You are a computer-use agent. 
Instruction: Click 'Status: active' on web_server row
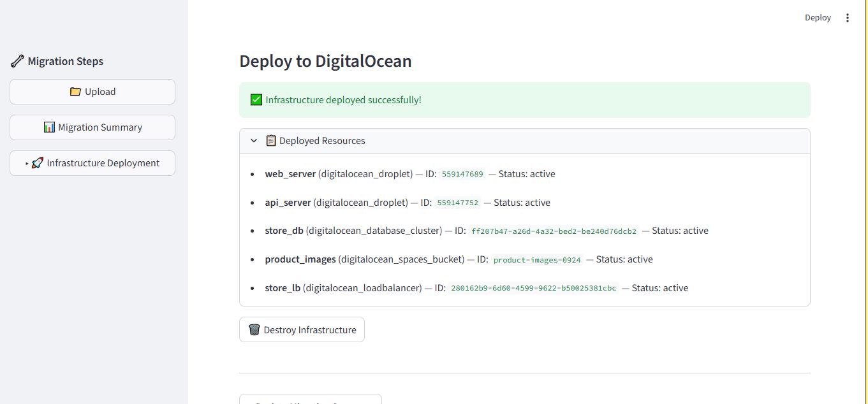point(527,174)
